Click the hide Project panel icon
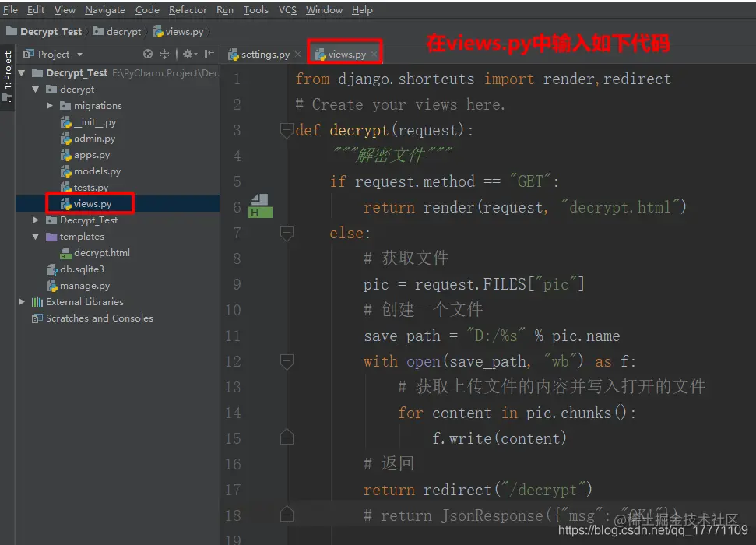Screen dimensions: 756x545 pos(209,54)
